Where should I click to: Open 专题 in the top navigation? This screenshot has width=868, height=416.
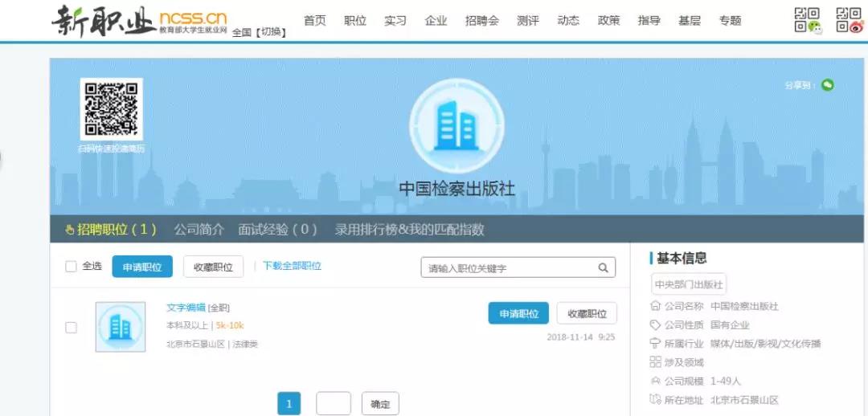[730, 21]
